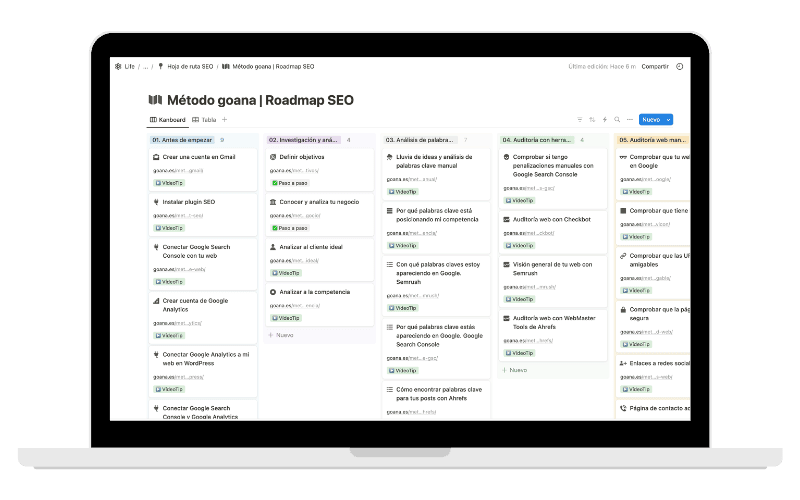This screenshot has height=500, width=800.
Task: Open card Conectar Google Analytics a mi web
Action: pos(203,371)
